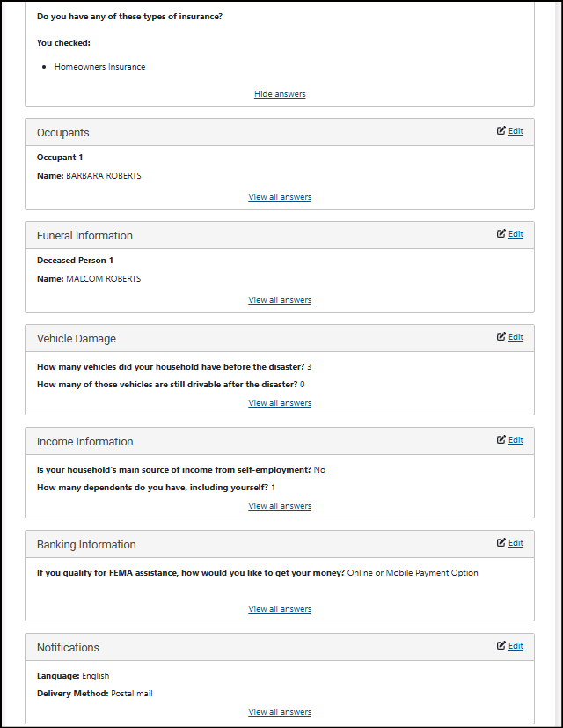Expand Funeral Information with View all answers
563x728 pixels.
click(280, 300)
